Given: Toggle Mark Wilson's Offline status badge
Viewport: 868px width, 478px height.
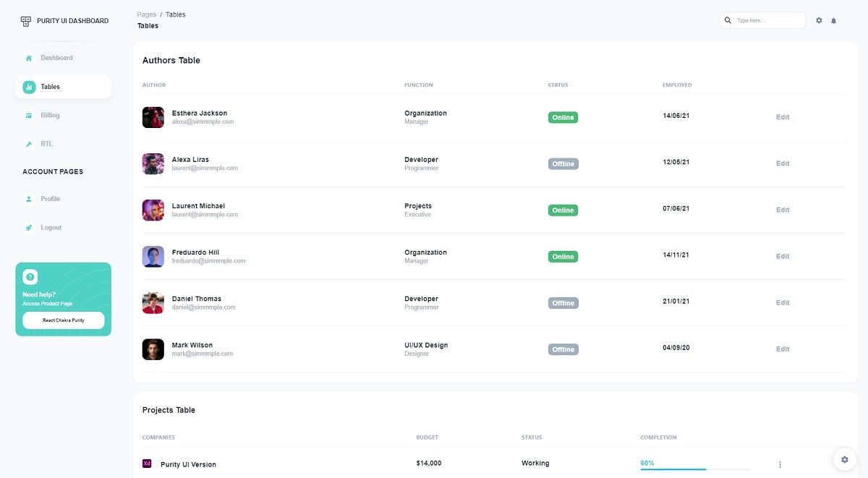Looking at the screenshot, I should click(563, 349).
